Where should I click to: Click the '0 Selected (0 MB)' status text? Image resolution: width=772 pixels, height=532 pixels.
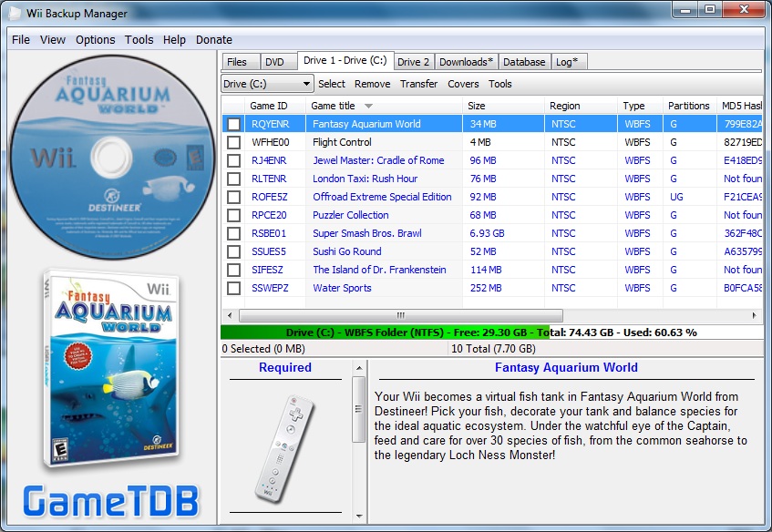click(x=263, y=349)
